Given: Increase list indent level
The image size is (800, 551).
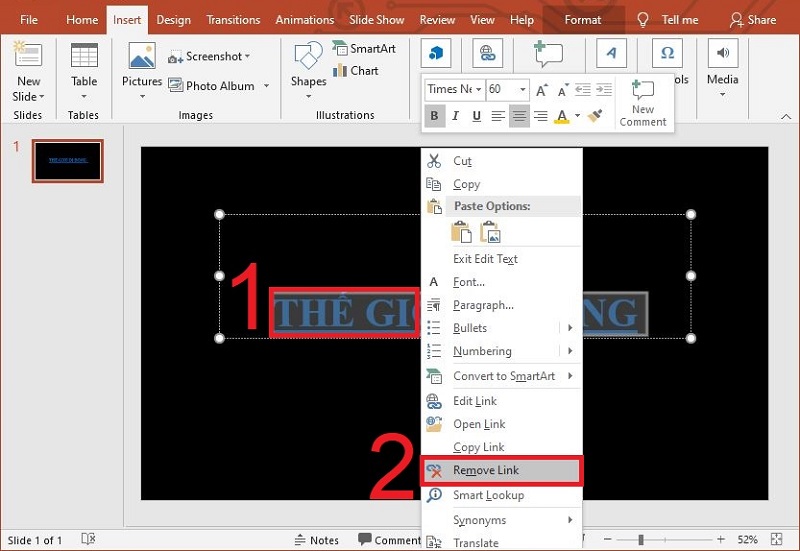Looking at the screenshot, I should pos(604,90).
